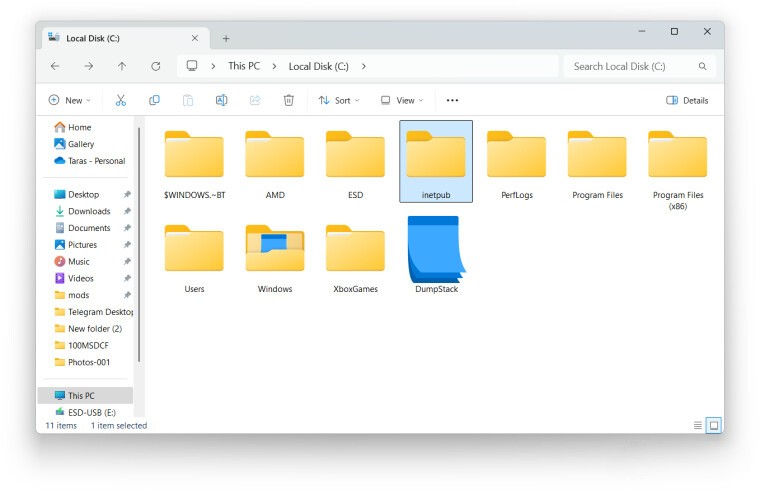Unpin Desktop using its pin icon
This screenshot has width=760, height=490.
pos(127,194)
